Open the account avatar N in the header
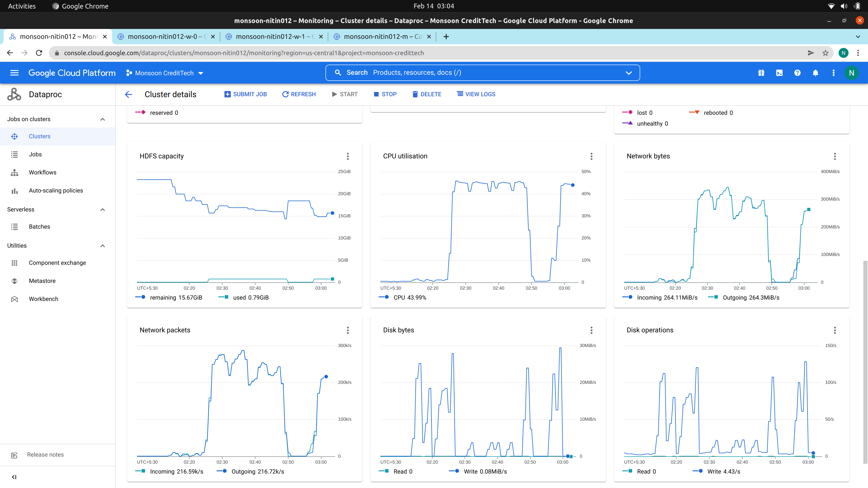The image size is (868, 488). [x=851, y=73]
